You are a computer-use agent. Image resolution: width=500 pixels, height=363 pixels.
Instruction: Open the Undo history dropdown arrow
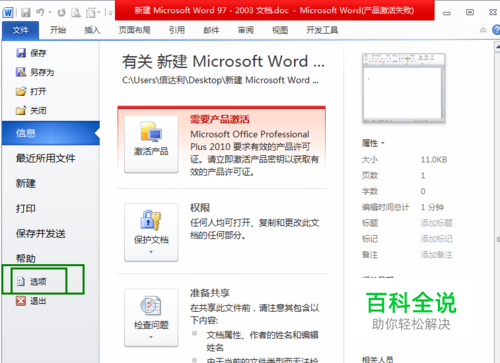[50, 13]
